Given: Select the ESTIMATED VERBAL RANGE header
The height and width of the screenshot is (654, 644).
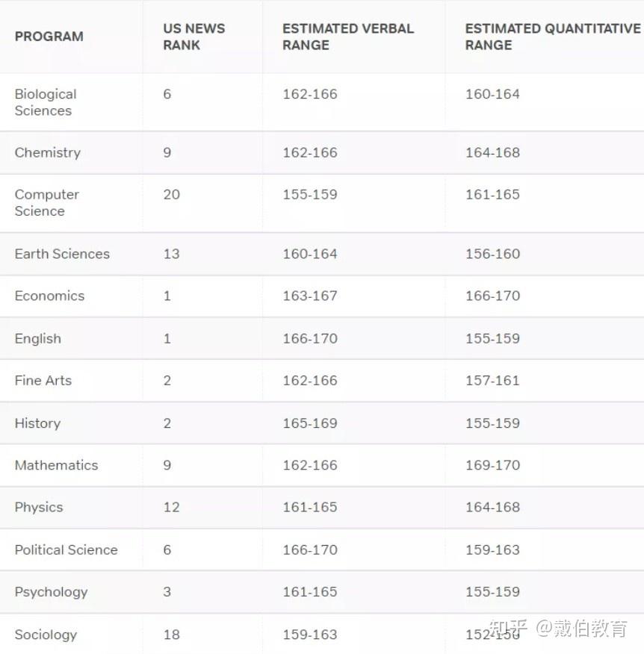Looking at the screenshot, I should click(x=347, y=37).
